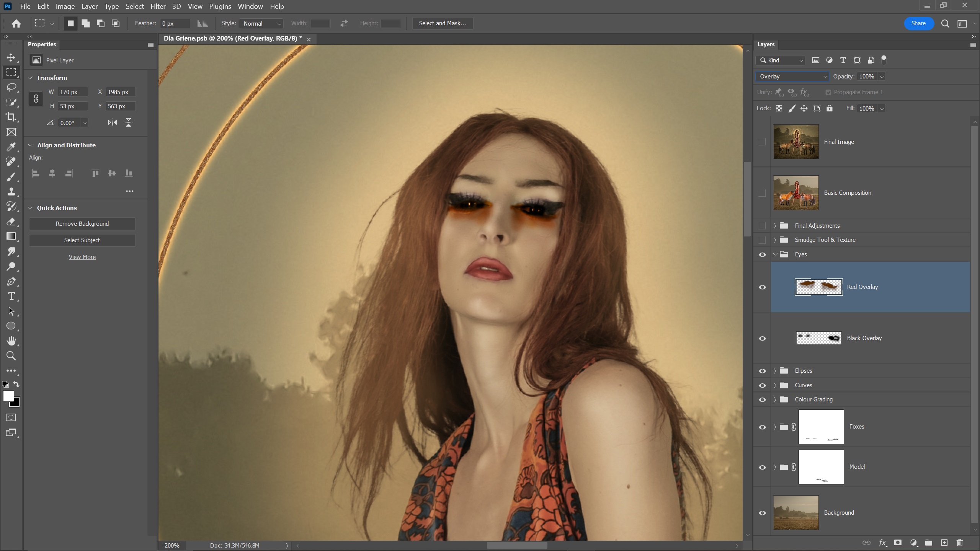Click the View More link
This screenshot has width=980, height=551.
pyautogui.click(x=82, y=257)
